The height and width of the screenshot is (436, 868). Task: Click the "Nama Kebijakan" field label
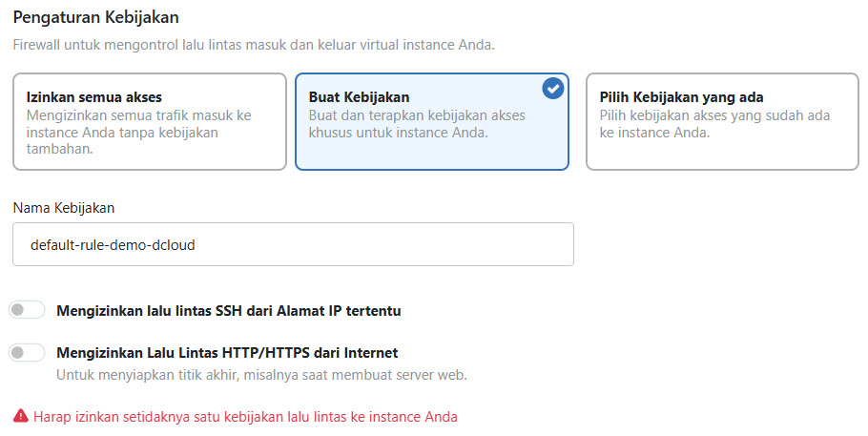point(64,207)
